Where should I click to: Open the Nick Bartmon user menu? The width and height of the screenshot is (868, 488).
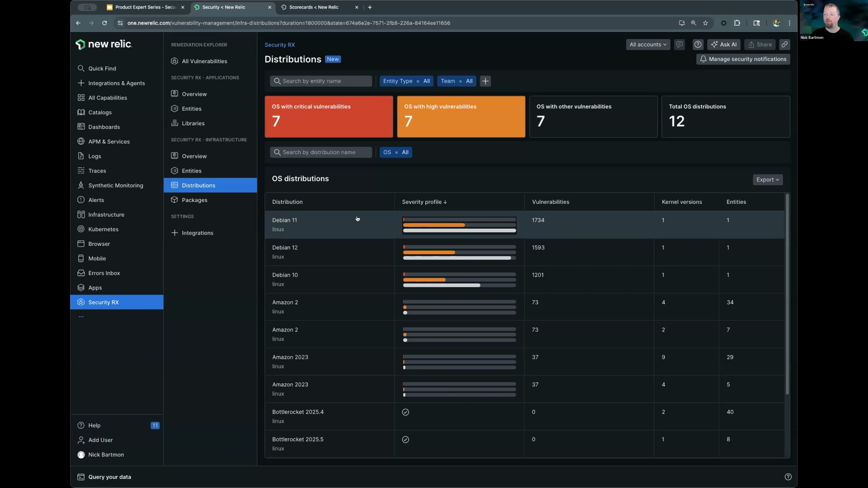(105, 455)
